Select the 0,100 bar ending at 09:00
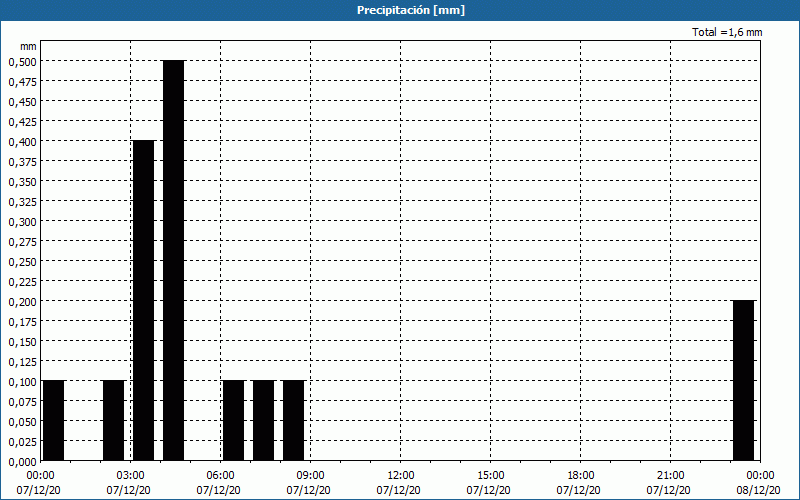The height and width of the screenshot is (500, 800). tap(293, 420)
